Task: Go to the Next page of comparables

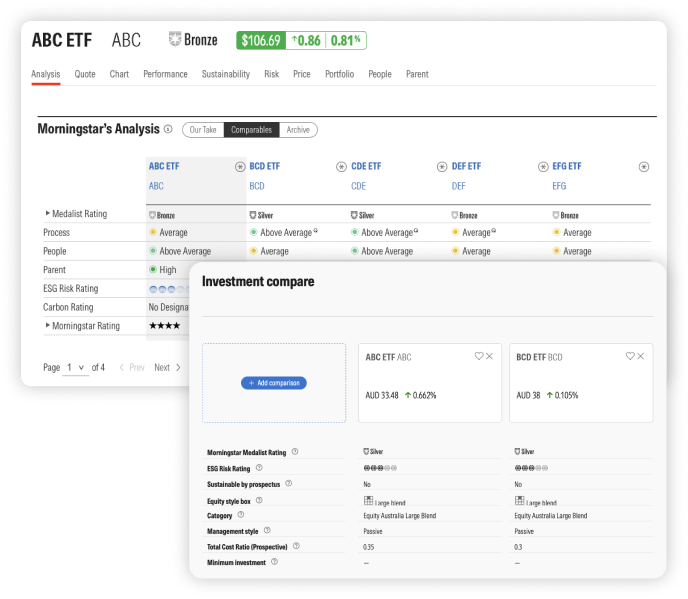Action: pos(167,367)
